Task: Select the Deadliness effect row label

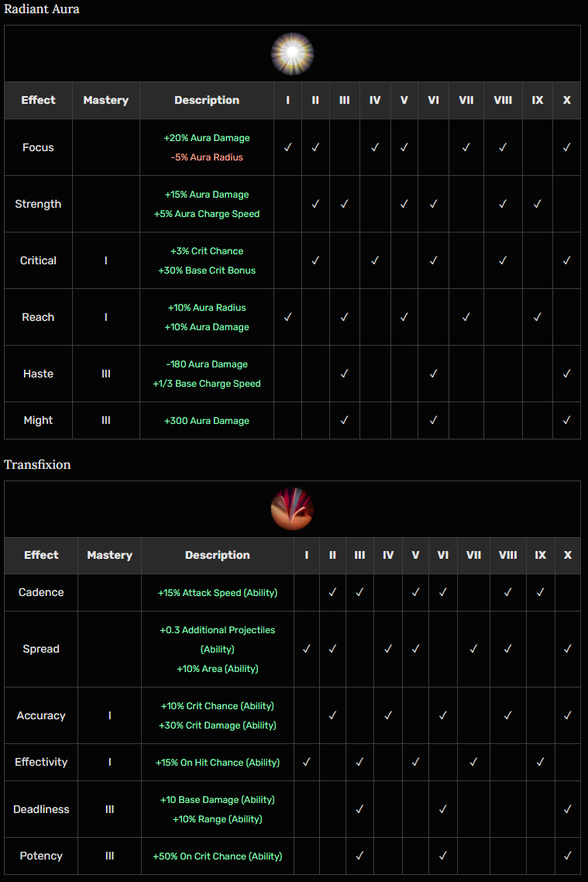Action: [x=41, y=809]
